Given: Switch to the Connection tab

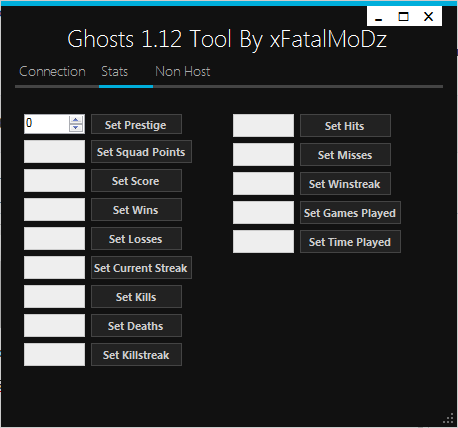Looking at the screenshot, I should pos(52,71).
